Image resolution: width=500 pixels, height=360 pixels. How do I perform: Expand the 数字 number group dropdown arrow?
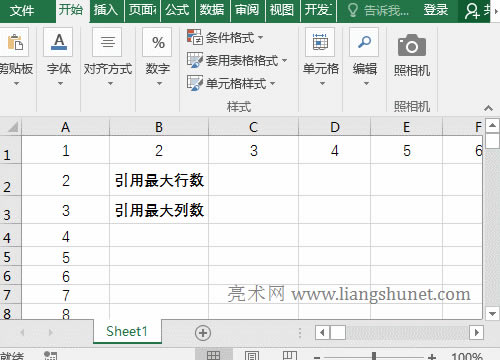click(159, 83)
